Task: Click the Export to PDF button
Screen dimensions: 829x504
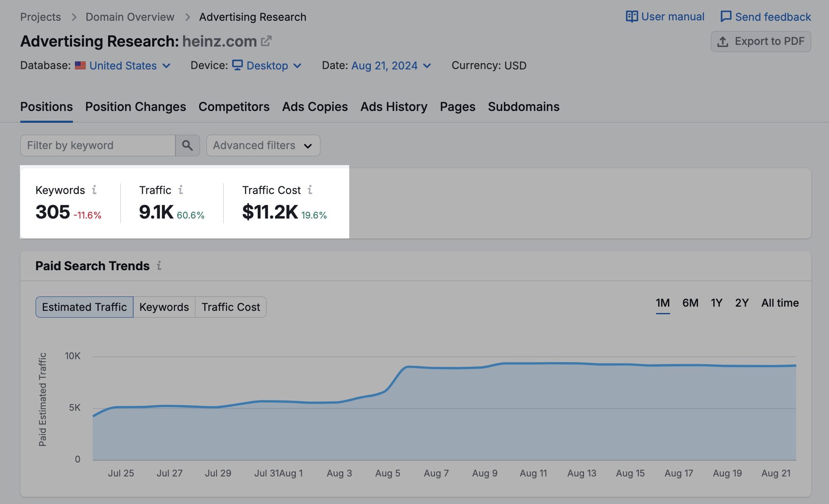Action: pyautogui.click(x=760, y=41)
